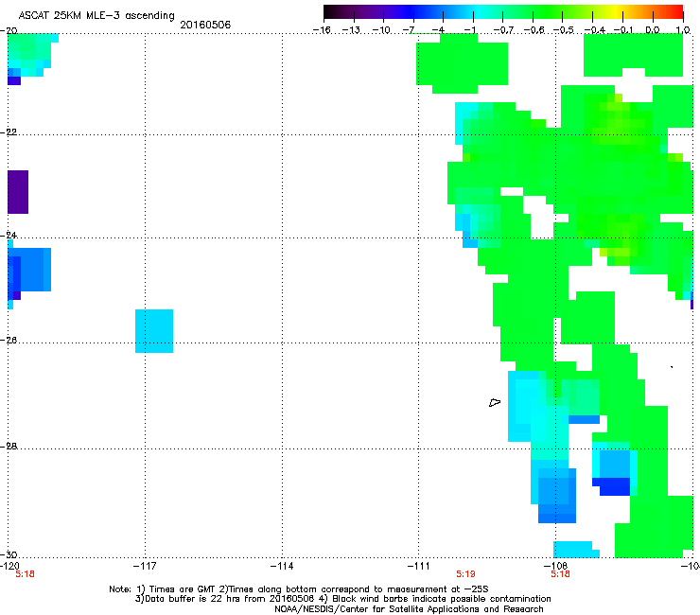Pick the red end of the color scale

click(x=676, y=12)
